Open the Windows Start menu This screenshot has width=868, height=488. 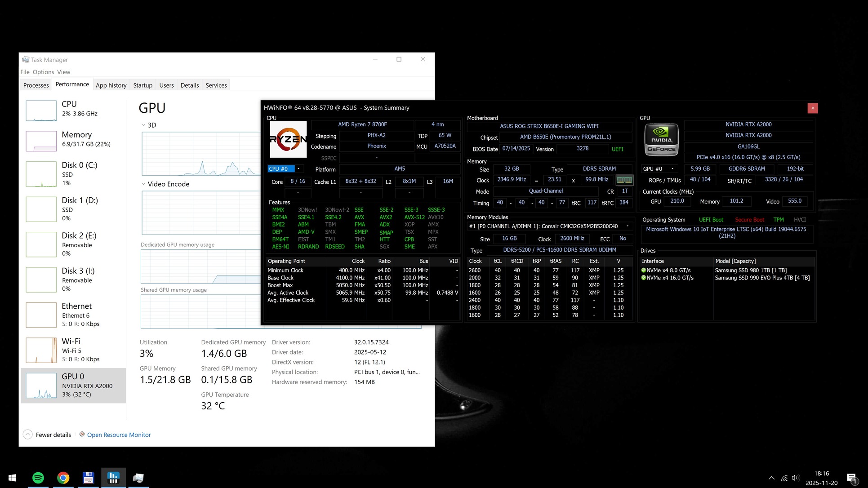tap(12, 478)
